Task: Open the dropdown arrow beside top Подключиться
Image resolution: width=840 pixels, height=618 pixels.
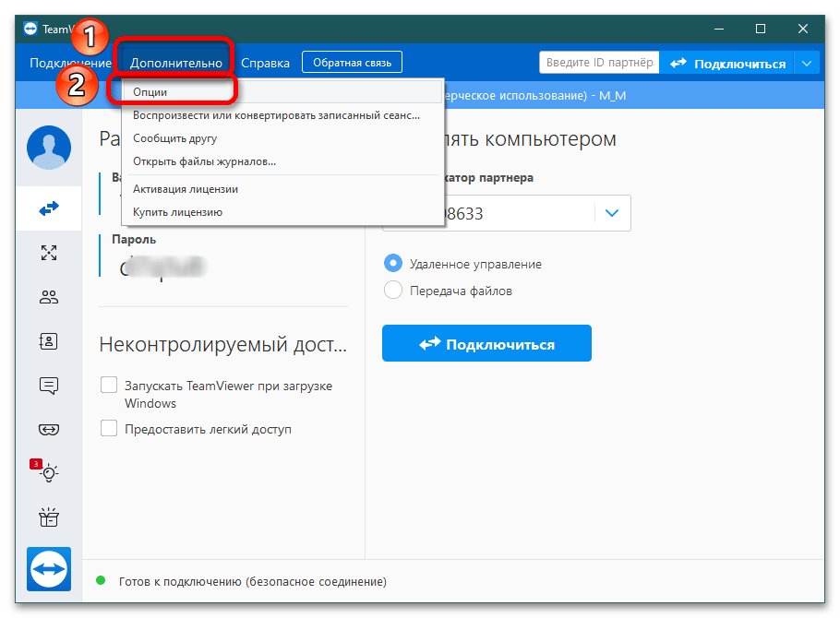Action: tap(807, 64)
